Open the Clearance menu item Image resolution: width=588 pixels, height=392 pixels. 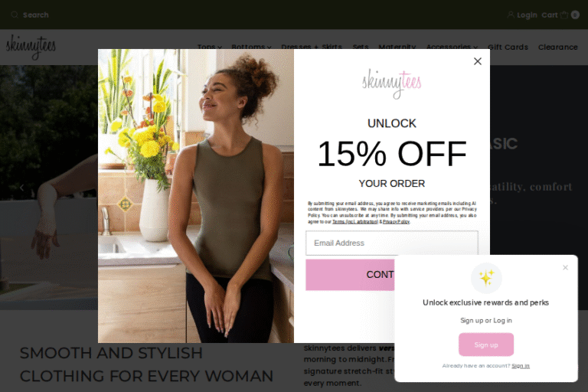557,47
